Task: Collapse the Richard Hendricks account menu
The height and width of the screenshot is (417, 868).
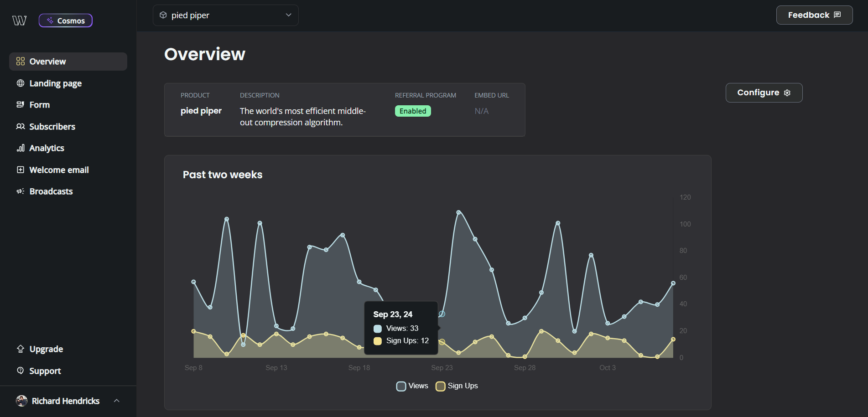Action: click(116, 401)
